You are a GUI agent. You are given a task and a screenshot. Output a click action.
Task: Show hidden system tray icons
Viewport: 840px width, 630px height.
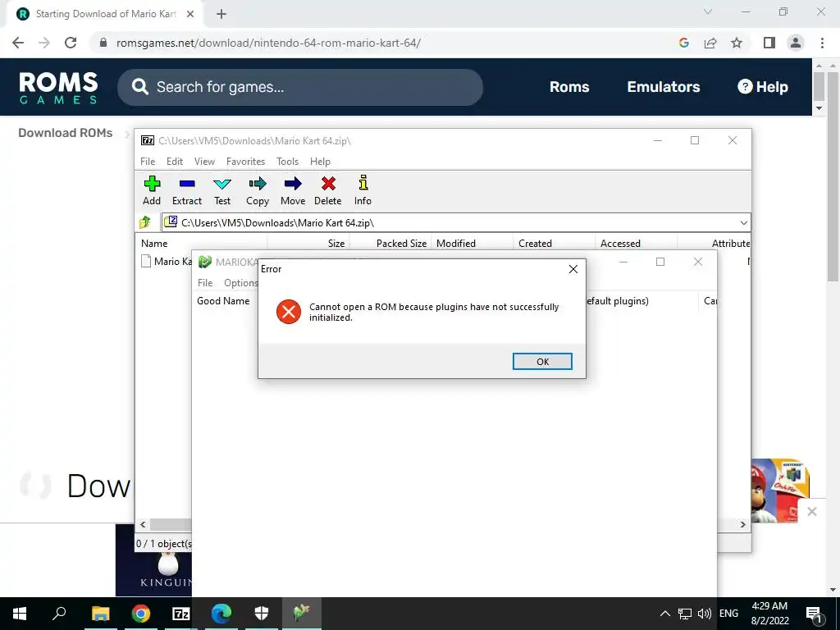[x=664, y=614]
